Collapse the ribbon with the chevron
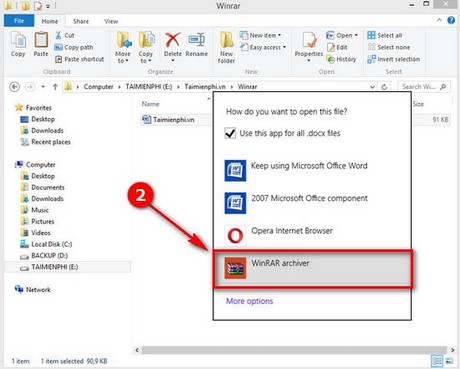 click(439, 20)
